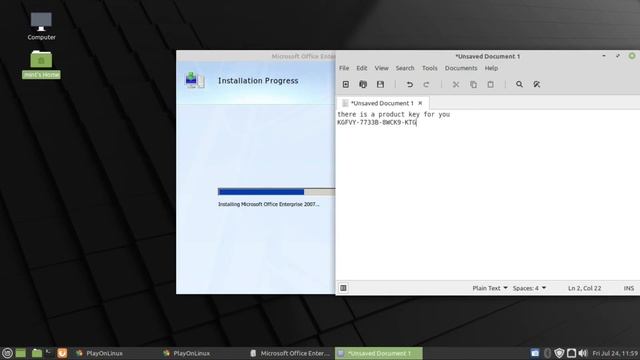Click the product key line KGFVY-7733B

[377, 122]
